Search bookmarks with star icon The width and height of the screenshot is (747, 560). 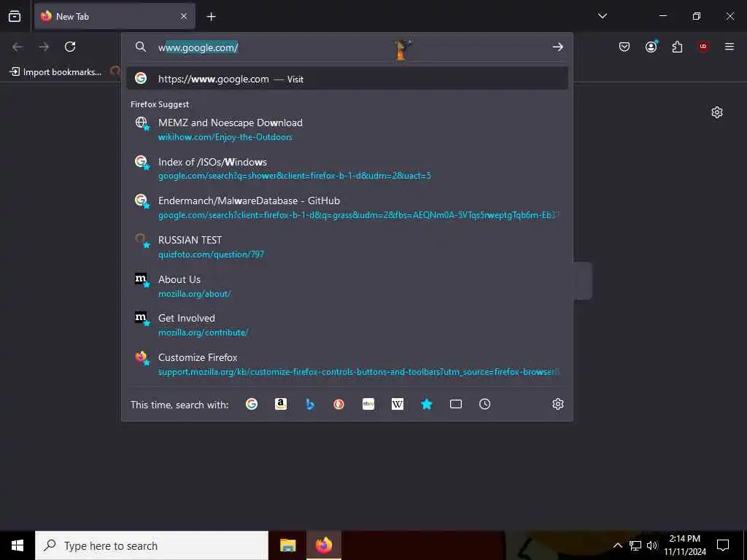[426, 404]
